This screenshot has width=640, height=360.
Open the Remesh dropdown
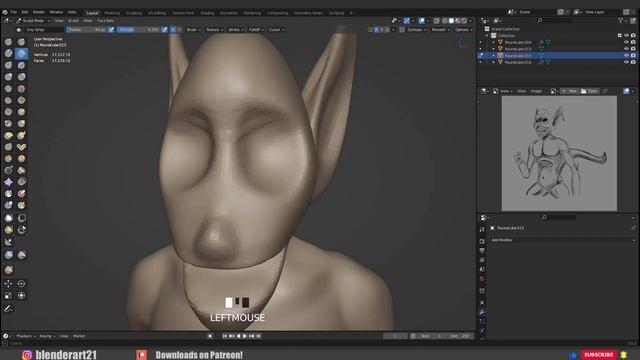tap(440, 29)
